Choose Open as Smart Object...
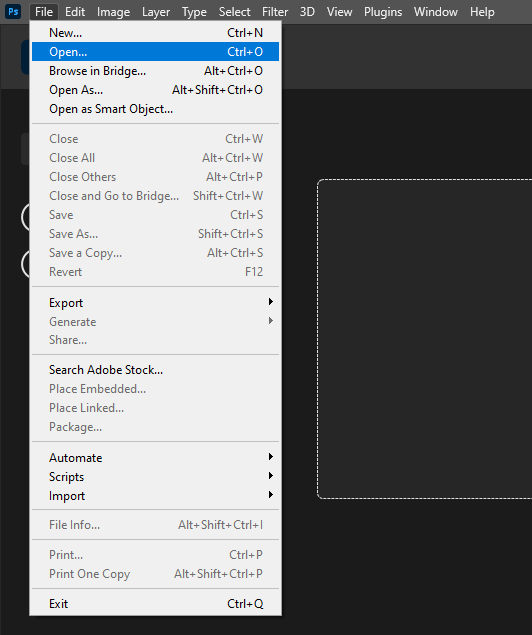This screenshot has height=635, width=532. point(155,109)
